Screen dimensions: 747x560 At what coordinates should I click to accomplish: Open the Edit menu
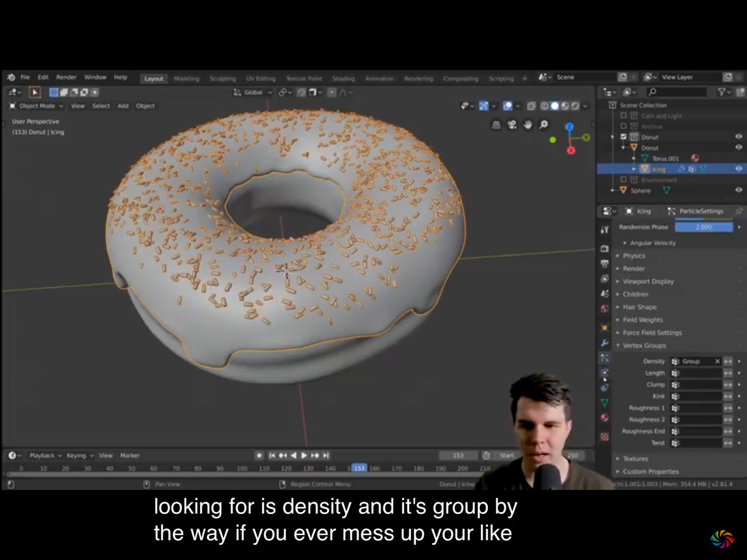click(43, 77)
